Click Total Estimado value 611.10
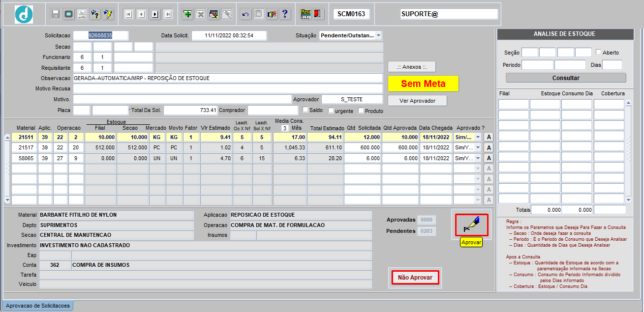The height and width of the screenshot is (312, 644). coord(325,147)
